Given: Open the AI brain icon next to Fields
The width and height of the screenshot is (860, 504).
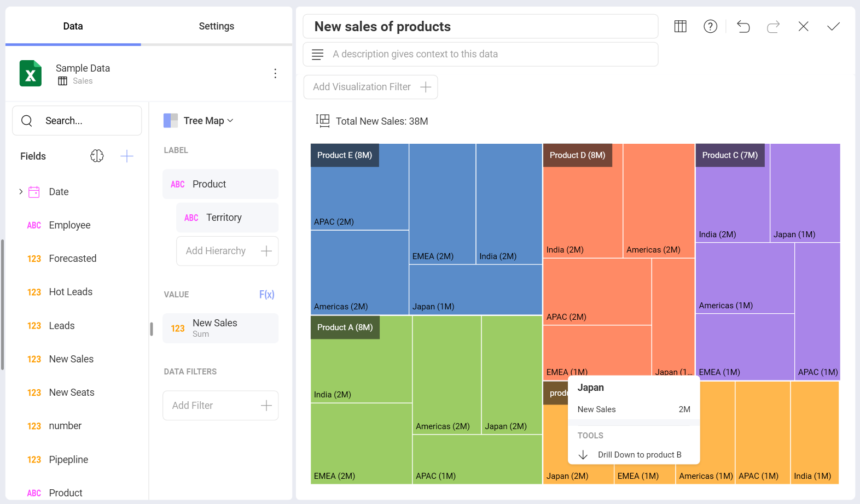Looking at the screenshot, I should [97, 156].
